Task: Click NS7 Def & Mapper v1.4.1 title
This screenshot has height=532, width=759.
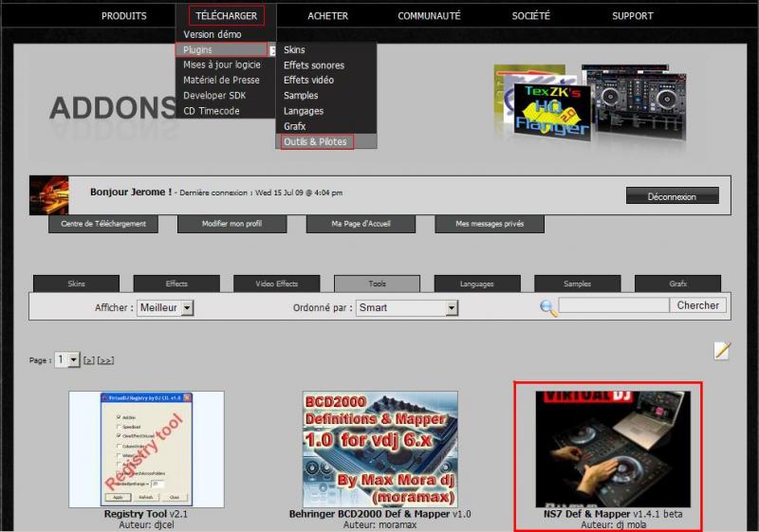Action: [x=613, y=514]
